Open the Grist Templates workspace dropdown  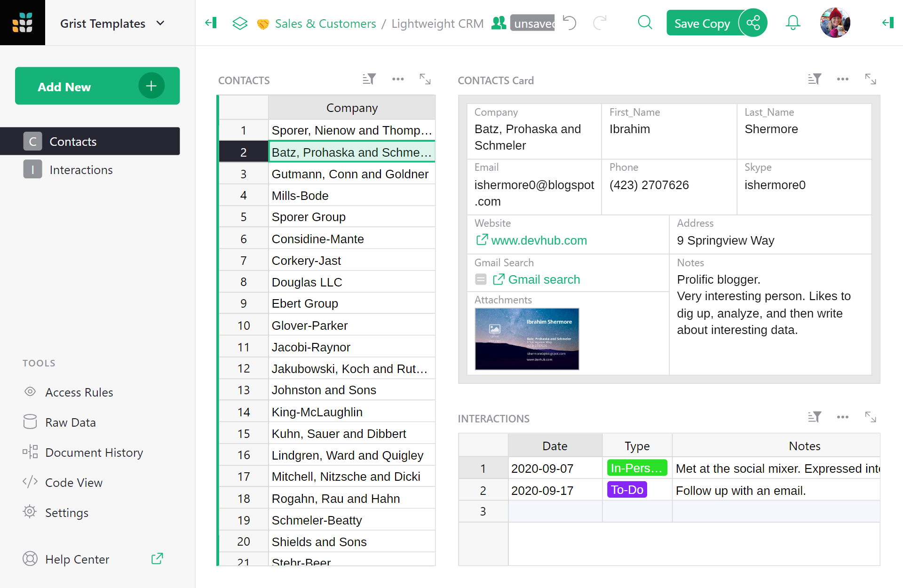click(x=112, y=24)
